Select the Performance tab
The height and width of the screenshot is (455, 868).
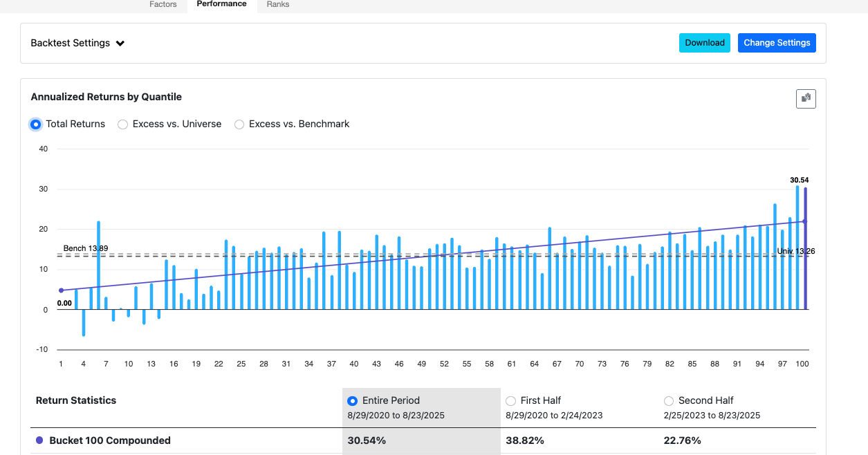click(221, 4)
